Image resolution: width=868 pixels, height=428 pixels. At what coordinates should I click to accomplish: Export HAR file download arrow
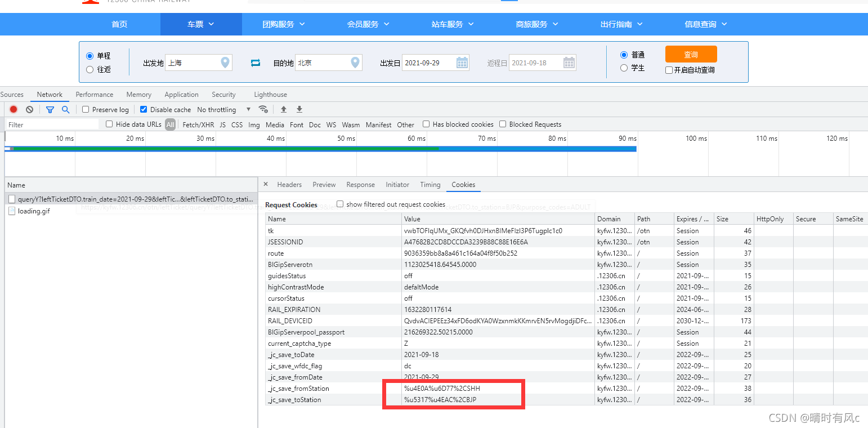coord(299,109)
